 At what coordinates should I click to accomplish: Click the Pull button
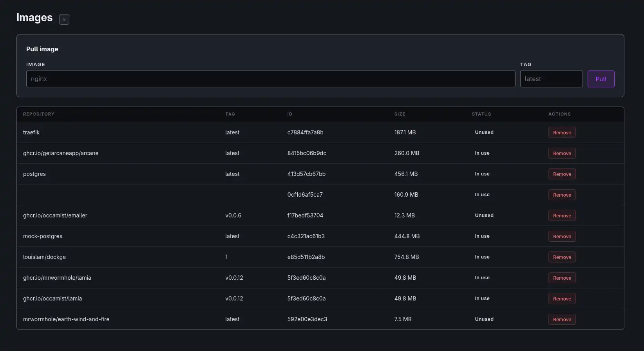pos(601,79)
